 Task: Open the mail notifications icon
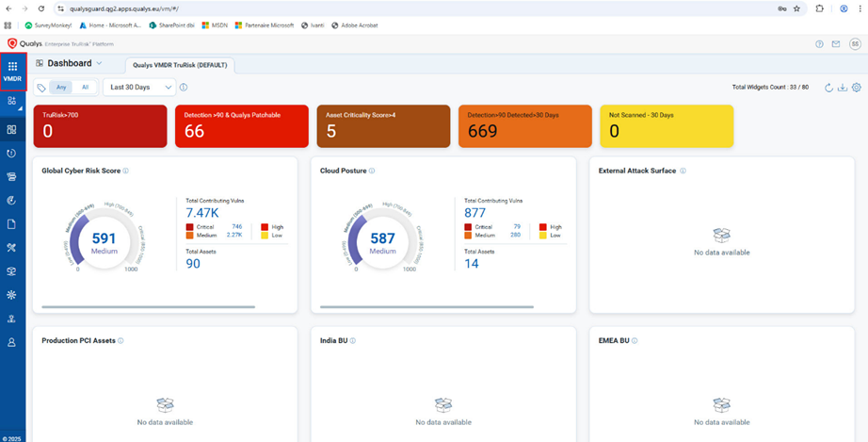click(x=835, y=44)
